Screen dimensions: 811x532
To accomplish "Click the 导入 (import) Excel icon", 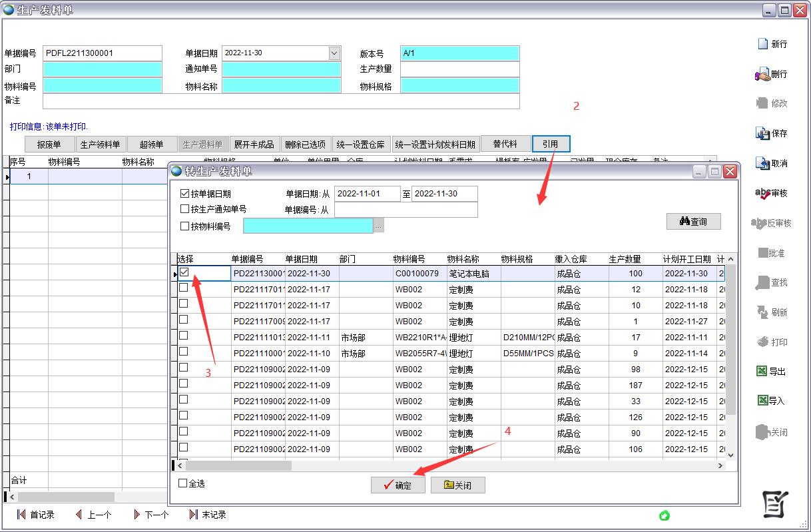I will 762,401.
